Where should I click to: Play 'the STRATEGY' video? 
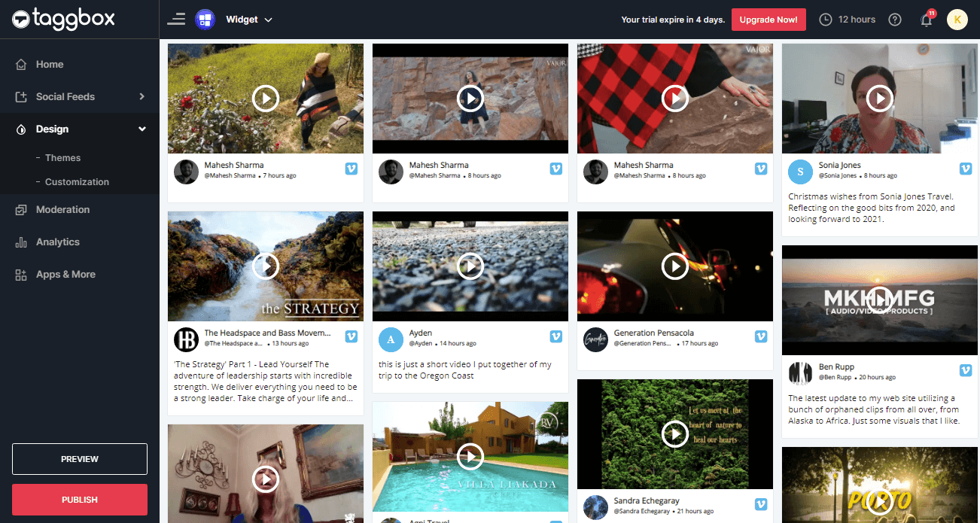click(266, 266)
